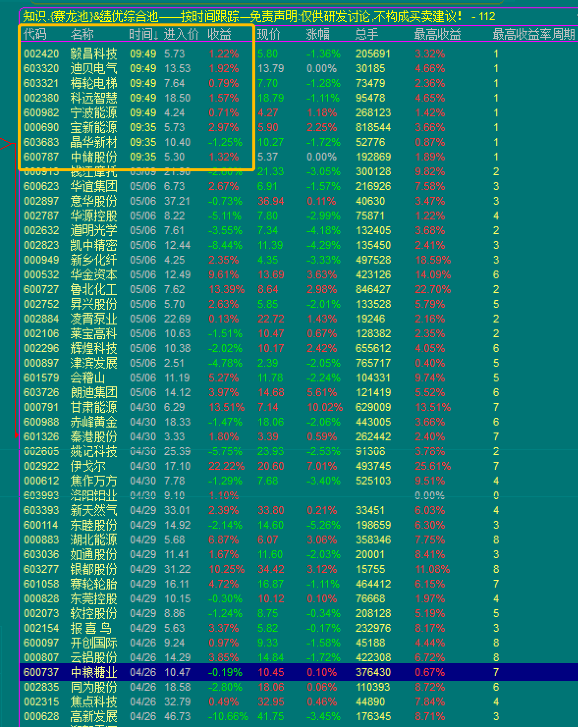The image size is (578, 728).
Task: Select the 昇兴股份 row
Action: [x=299, y=304]
